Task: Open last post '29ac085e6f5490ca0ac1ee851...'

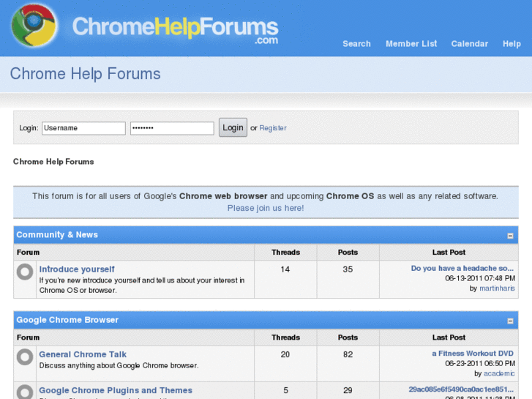Action: tap(461, 389)
